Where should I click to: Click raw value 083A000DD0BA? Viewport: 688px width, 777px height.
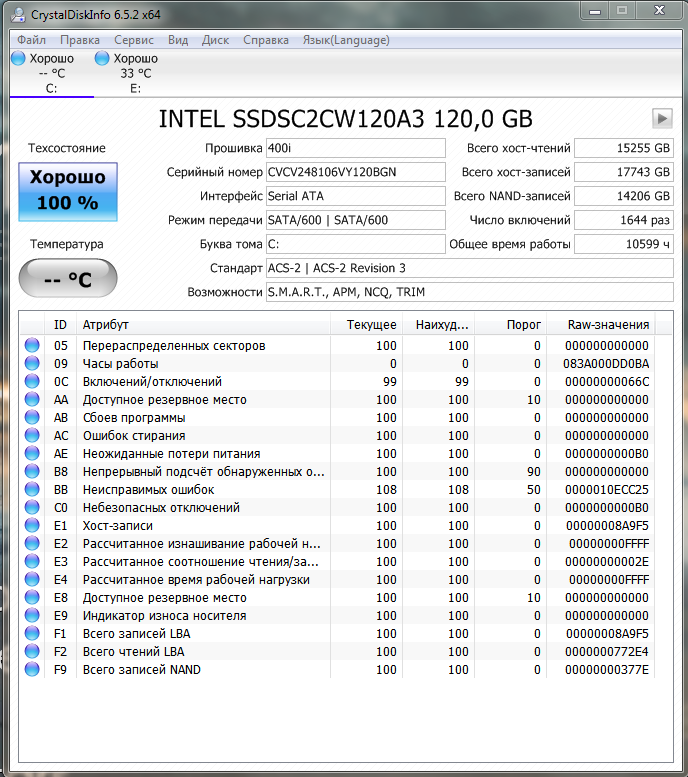pyautogui.click(x=606, y=364)
